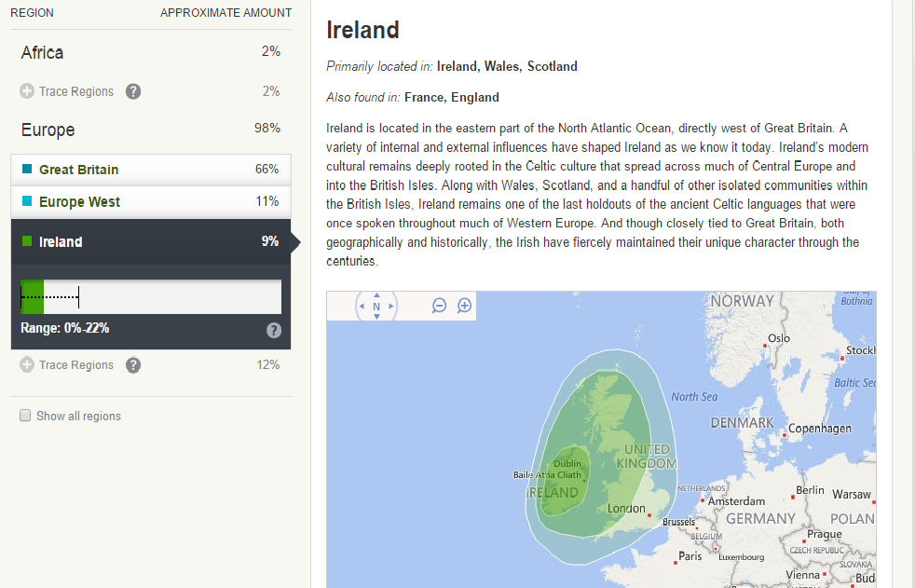This screenshot has width=915, height=588.
Task: Click help icon for Ireland range
Action: pyautogui.click(x=274, y=330)
